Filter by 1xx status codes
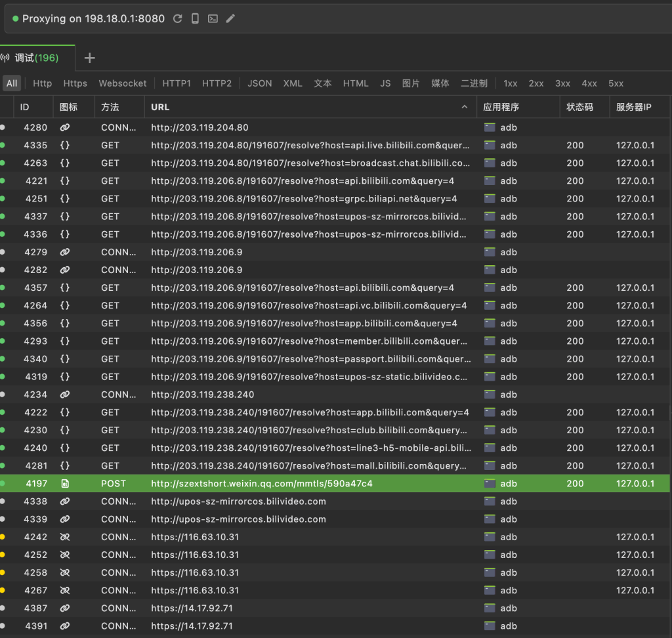Screen dimensions: 672x638 coord(510,83)
